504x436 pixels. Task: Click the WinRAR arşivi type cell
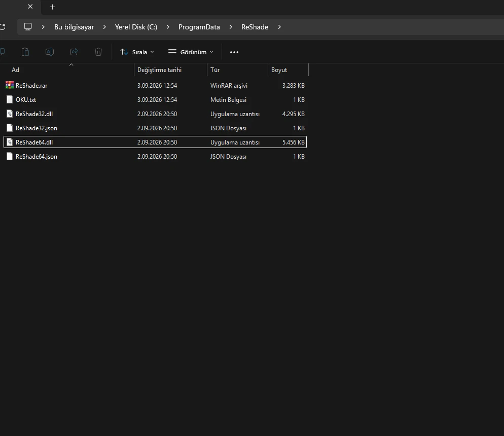pyautogui.click(x=229, y=86)
